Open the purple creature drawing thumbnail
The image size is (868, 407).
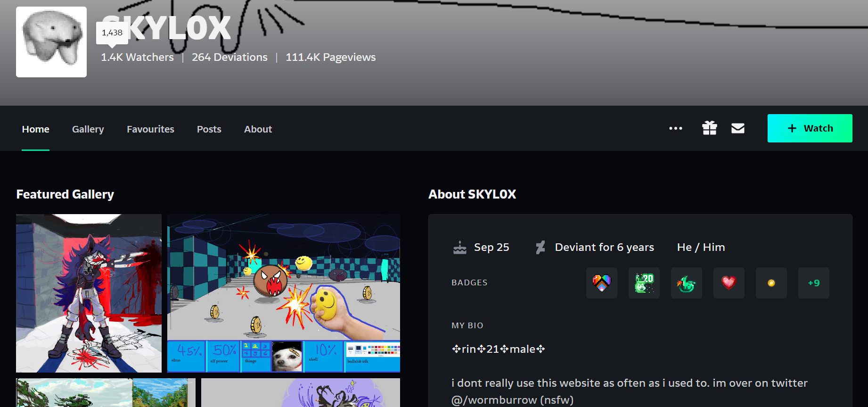301,392
